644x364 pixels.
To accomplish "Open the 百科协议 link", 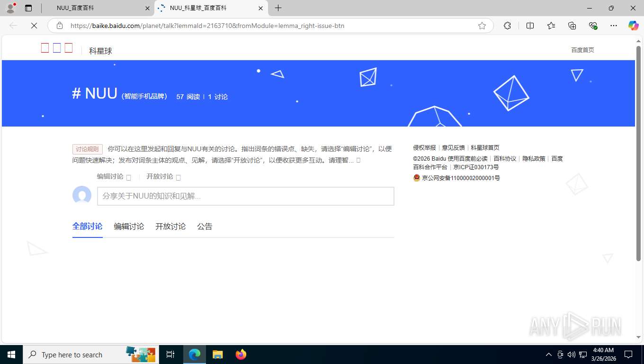I will click(x=505, y=159).
